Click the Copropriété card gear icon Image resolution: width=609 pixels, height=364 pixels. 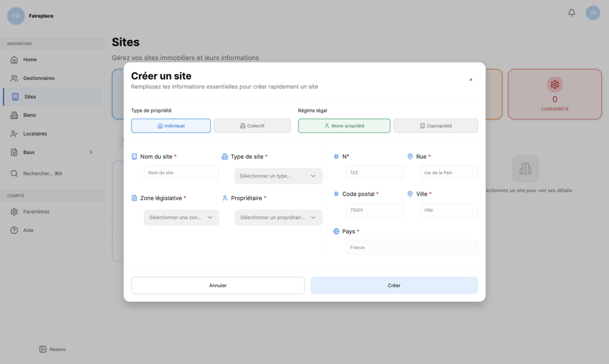(x=554, y=84)
